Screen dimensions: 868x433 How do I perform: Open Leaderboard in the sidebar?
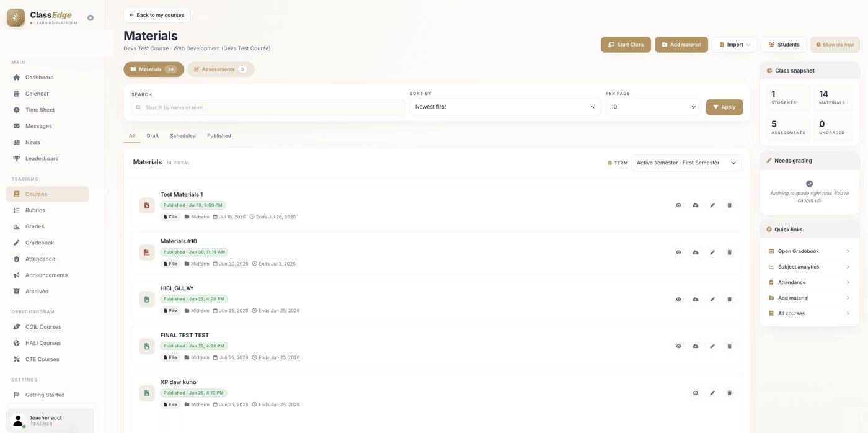click(48, 158)
